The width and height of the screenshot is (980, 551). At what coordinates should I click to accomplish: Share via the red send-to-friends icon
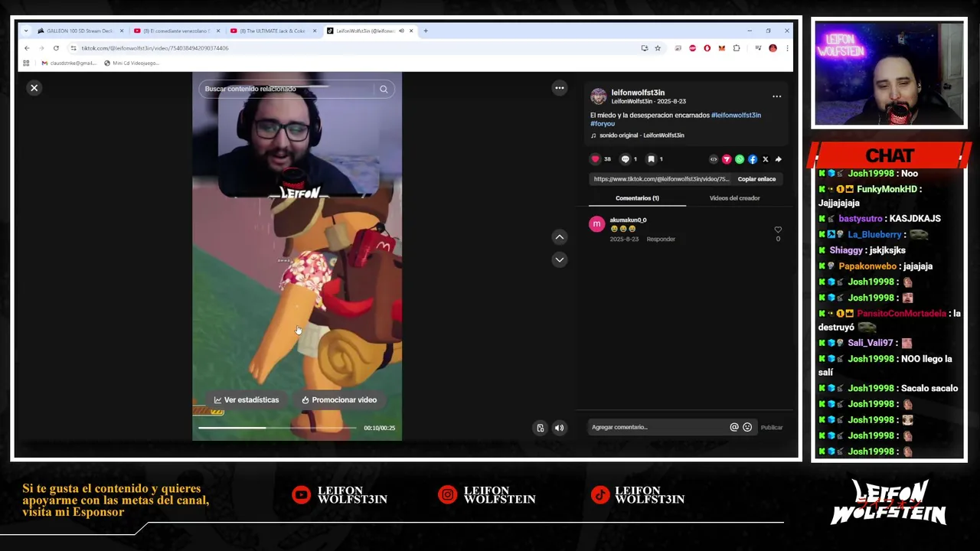click(x=727, y=159)
